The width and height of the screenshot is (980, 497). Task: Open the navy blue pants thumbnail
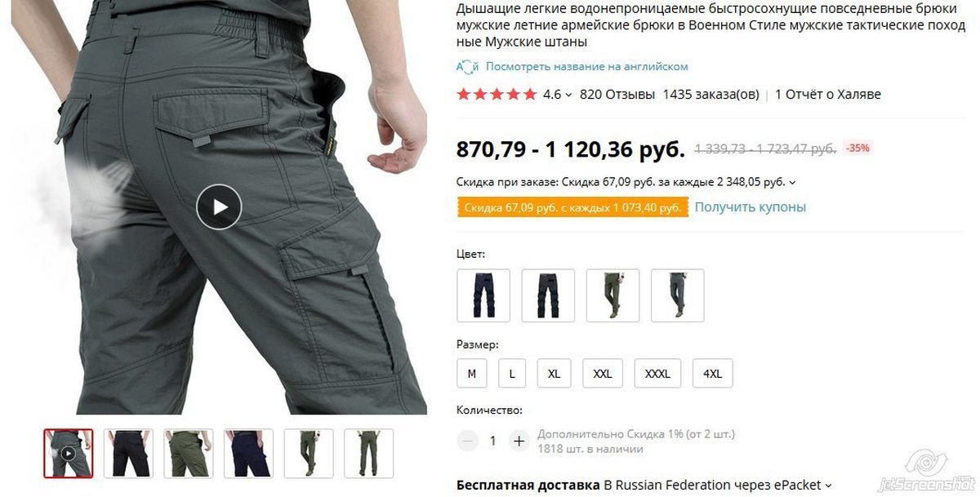point(249,453)
